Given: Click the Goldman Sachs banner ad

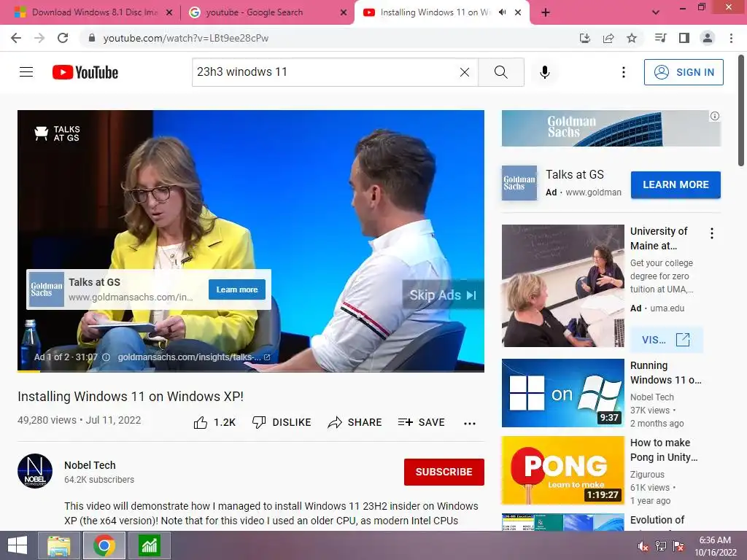Looking at the screenshot, I should click(x=611, y=128).
